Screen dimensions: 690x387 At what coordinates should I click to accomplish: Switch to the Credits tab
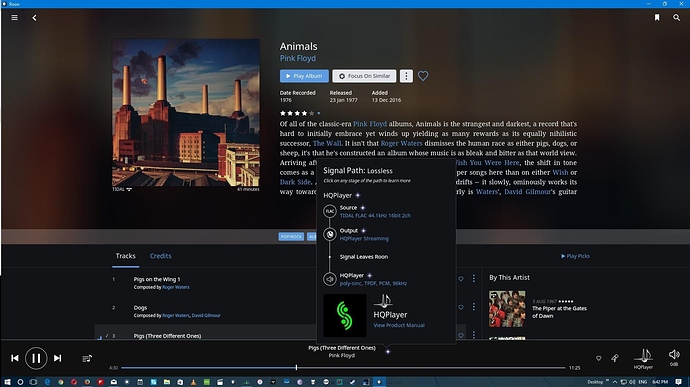[x=161, y=256]
